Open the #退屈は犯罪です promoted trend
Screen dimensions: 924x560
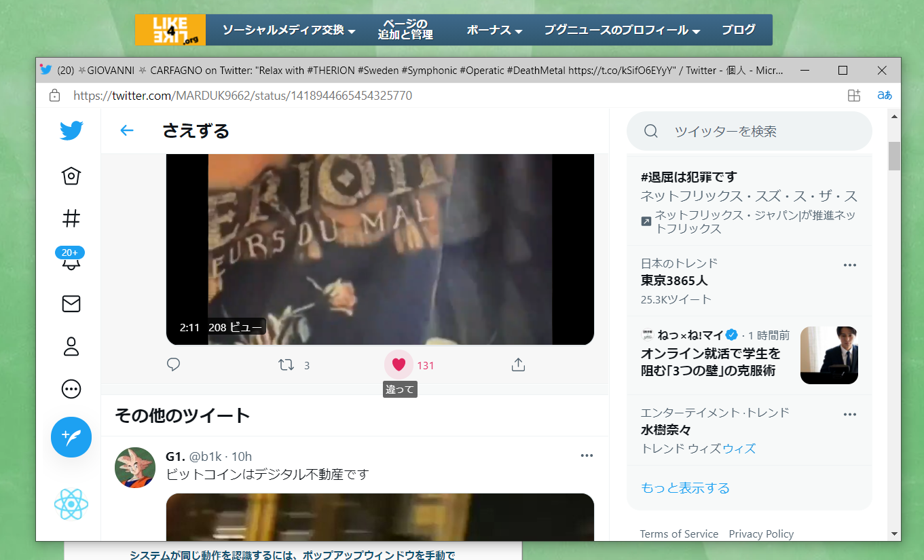click(x=688, y=177)
